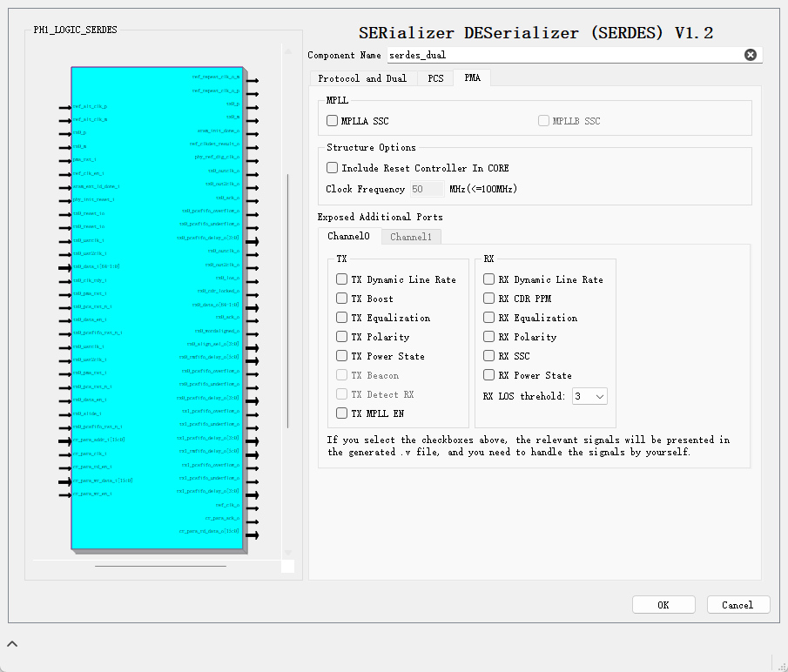Switch to the Channel1 tab
Viewport: 788px width, 672px height.
411,237
